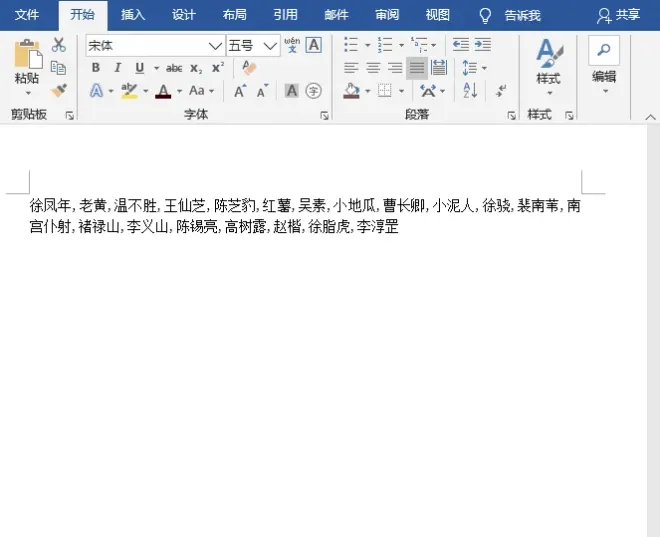Center the paragraph text
This screenshot has height=537, width=660.
pos(373,68)
